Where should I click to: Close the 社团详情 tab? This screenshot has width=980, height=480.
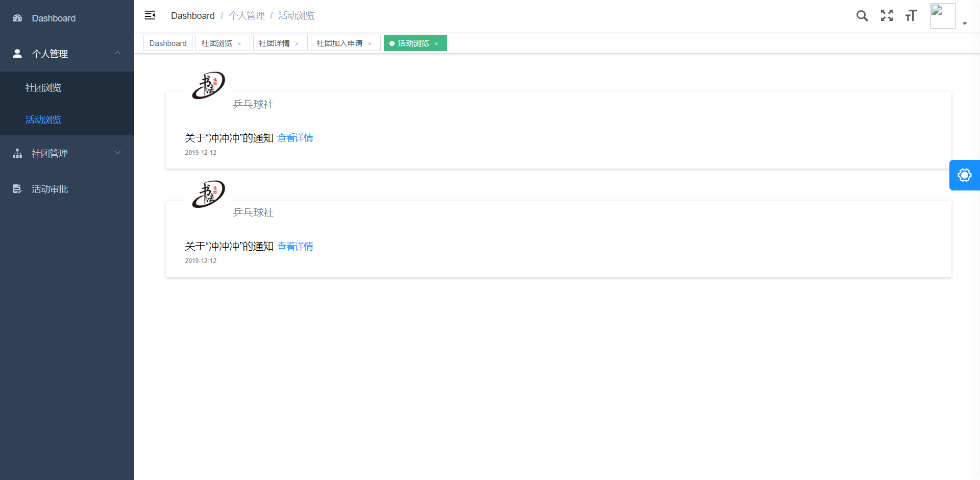[x=297, y=44]
